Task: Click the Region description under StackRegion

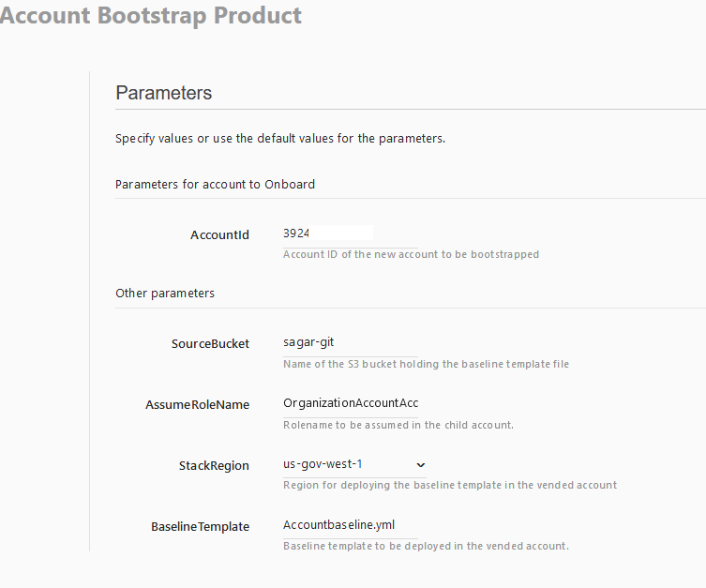Action: pos(450,486)
